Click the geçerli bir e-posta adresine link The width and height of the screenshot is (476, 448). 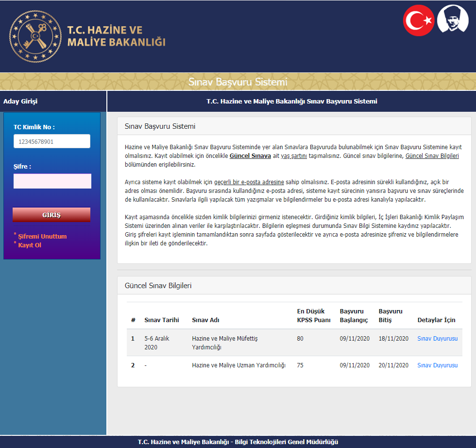249,182
